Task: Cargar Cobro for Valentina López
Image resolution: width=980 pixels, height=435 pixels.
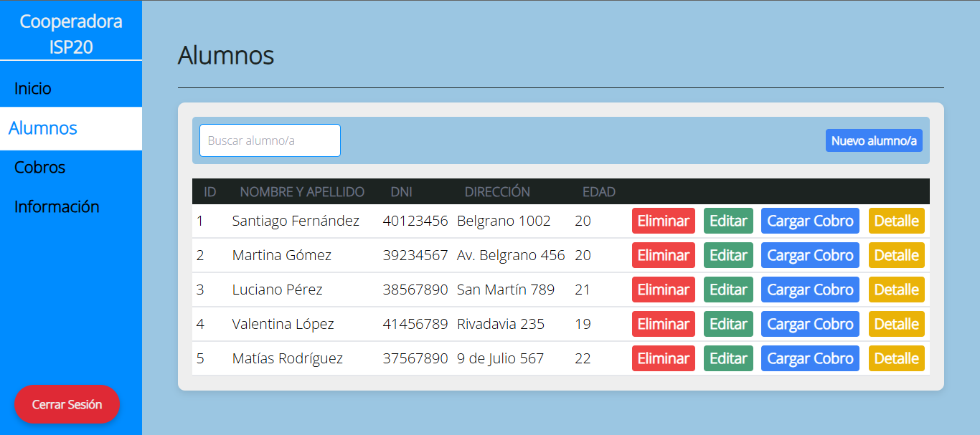Action: 810,324
